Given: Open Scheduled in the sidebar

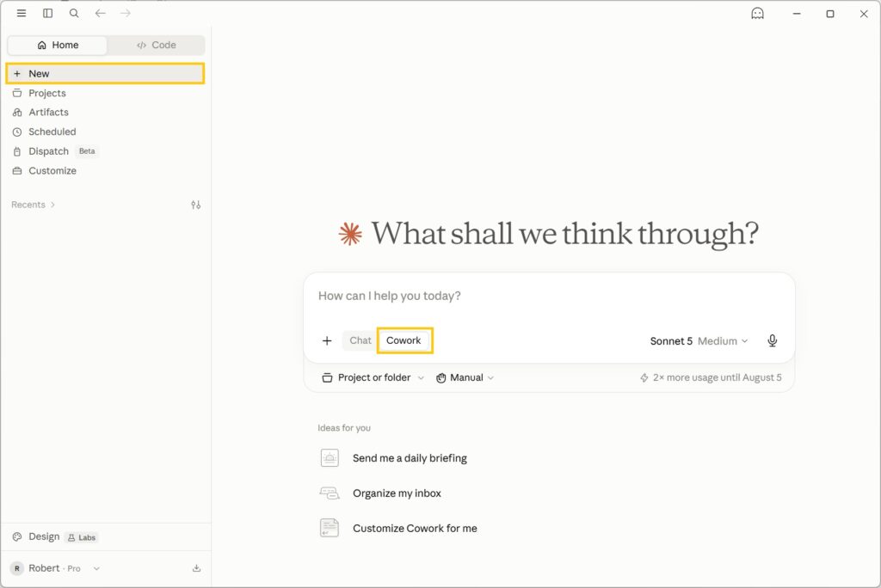Looking at the screenshot, I should [105, 132].
